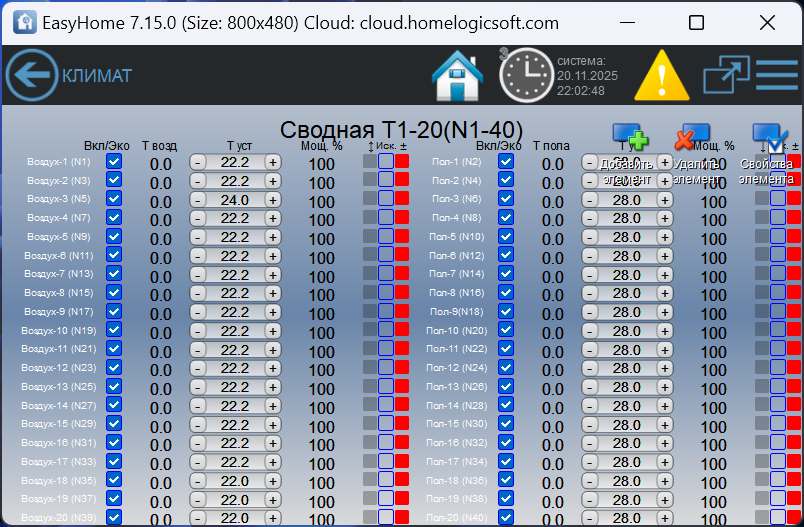Toggle the Воздух-10 (N19) Вкл/Эко checkbox

[x=114, y=331]
